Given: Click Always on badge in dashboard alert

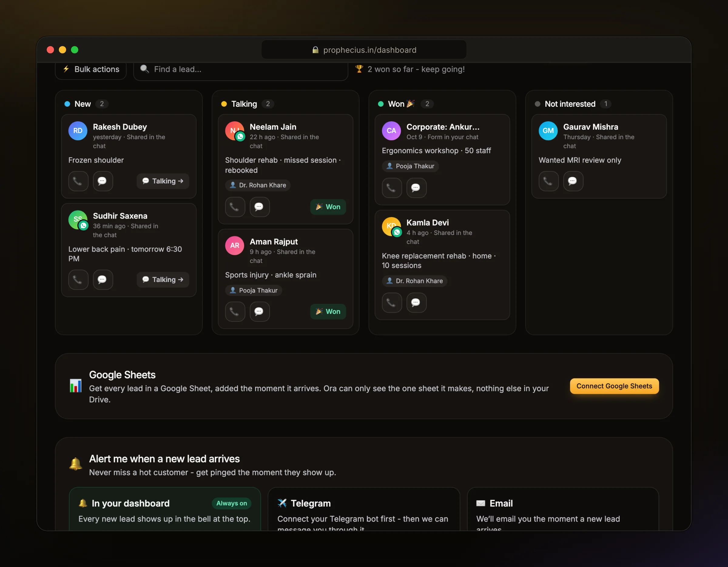Looking at the screenshot, I should click(232, 503).
